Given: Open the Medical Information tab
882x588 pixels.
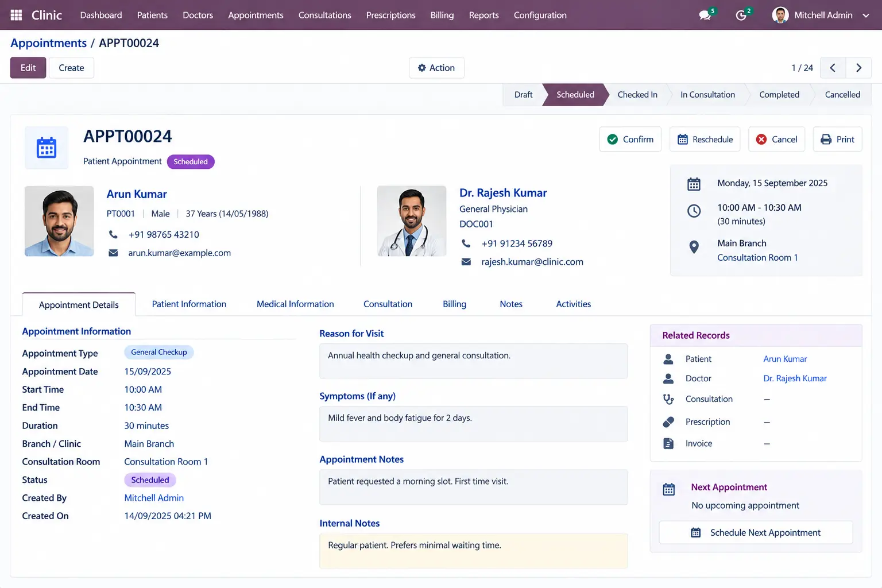Looking at the screenshot, I should pyautogui.click(x=295, y=304).
